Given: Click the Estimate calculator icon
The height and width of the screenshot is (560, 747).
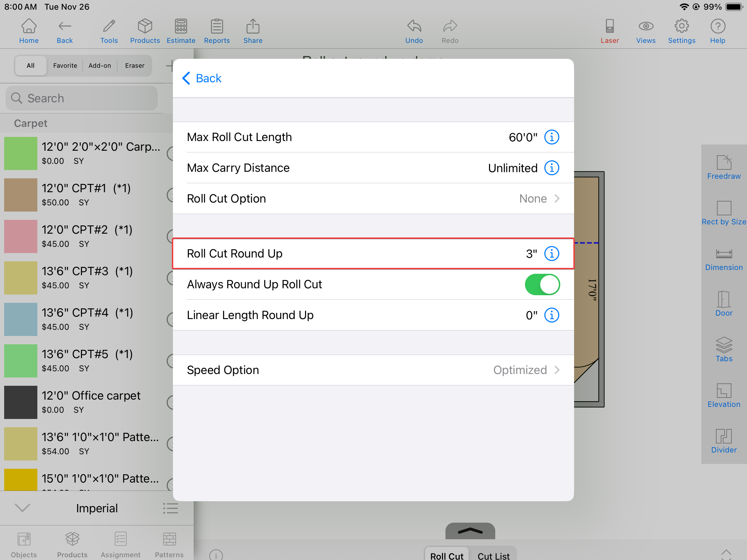Looking at the screenshot, I should click(181, 31).
